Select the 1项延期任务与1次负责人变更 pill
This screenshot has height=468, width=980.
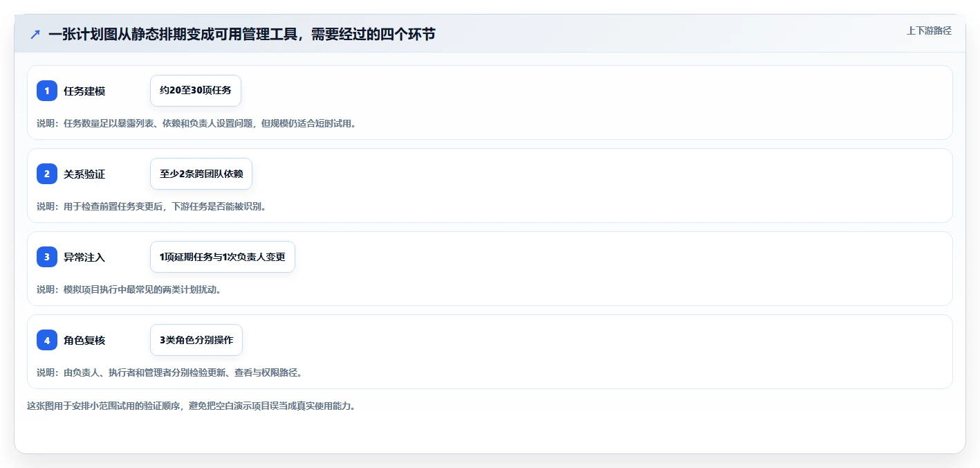tap(223, 257)
